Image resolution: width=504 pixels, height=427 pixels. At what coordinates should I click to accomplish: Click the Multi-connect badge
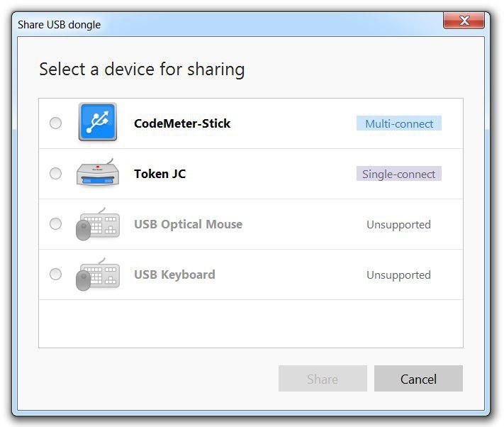[x=398, y=123]
